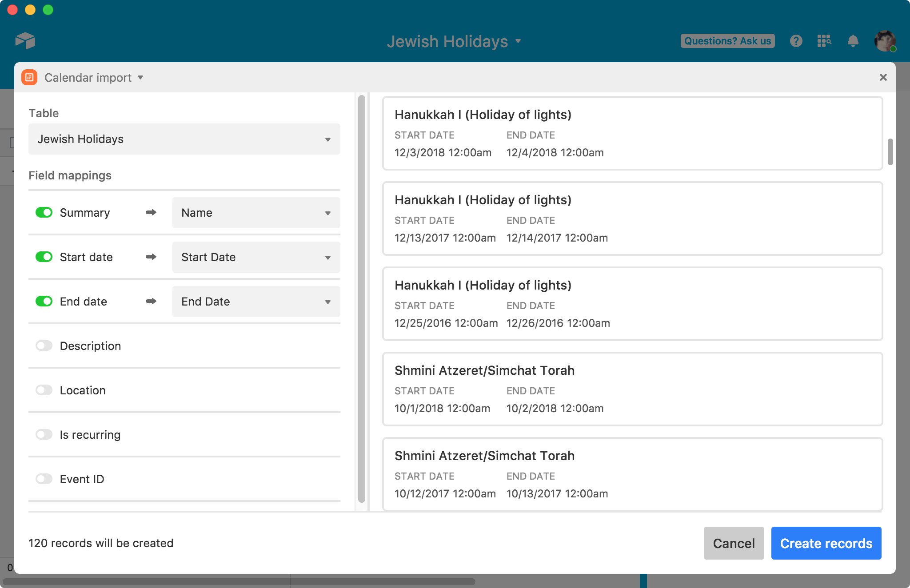
Task: Click the Airtable home logo icon
Action: point(25,41)
